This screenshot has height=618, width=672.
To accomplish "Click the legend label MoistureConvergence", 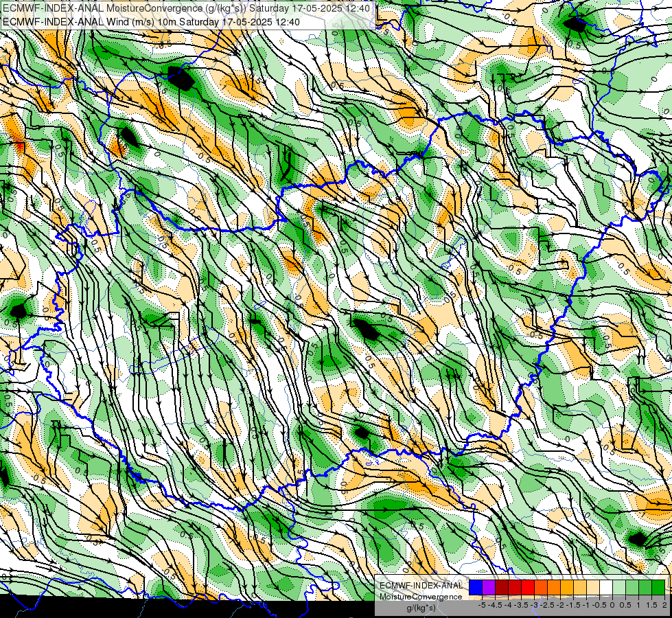I will 421,597.
